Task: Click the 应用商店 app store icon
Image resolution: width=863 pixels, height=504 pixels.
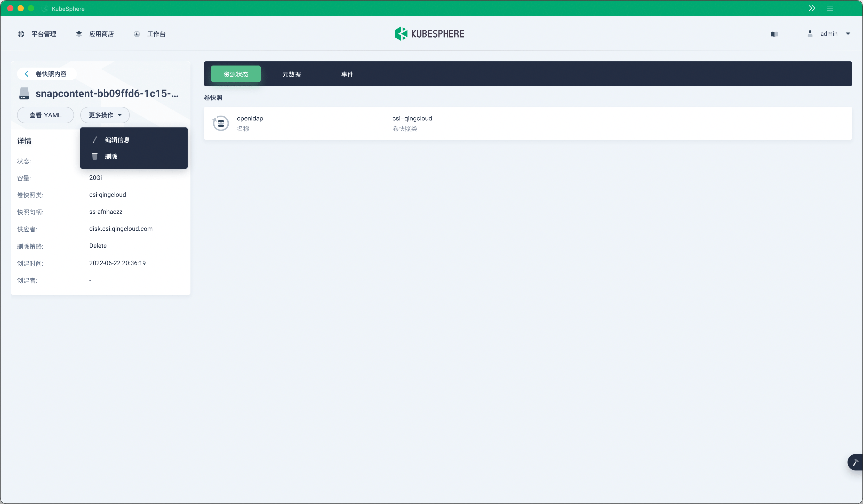Action: [79, 34]
